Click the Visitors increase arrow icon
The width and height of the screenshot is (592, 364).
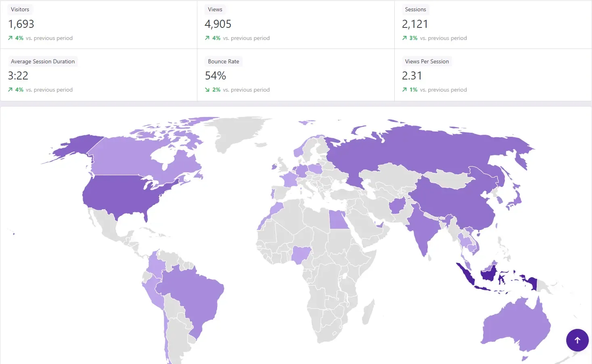(10, 38)
